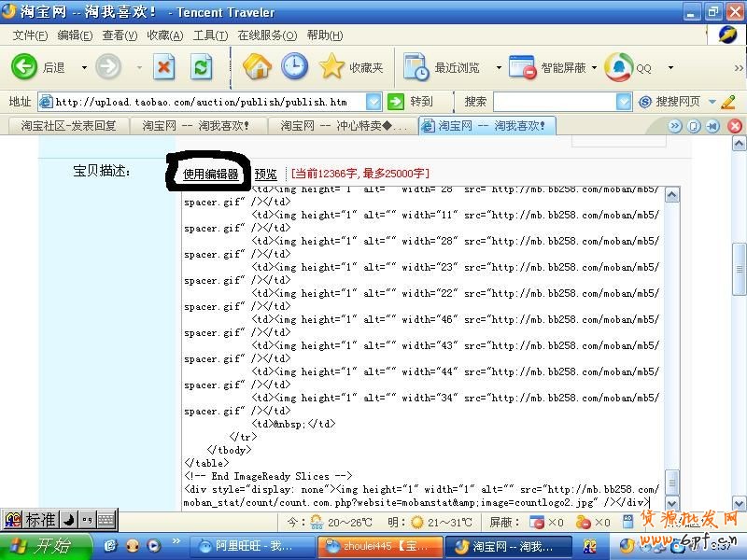This screenshot has width=747, height=560.
Task: Click the tab list double-arrow icon
Action: coord(674,126)
